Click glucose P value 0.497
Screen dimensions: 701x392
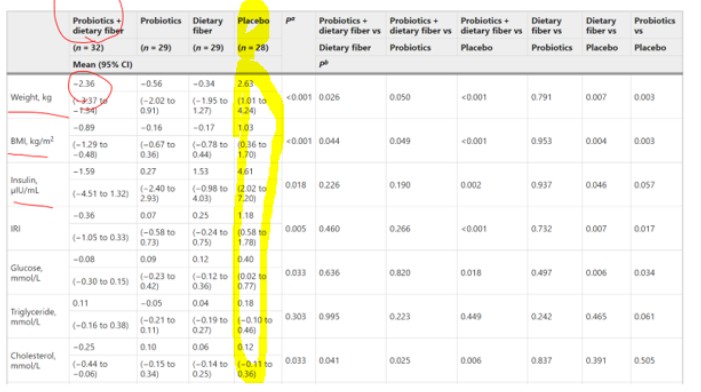(x=541, y=272)
